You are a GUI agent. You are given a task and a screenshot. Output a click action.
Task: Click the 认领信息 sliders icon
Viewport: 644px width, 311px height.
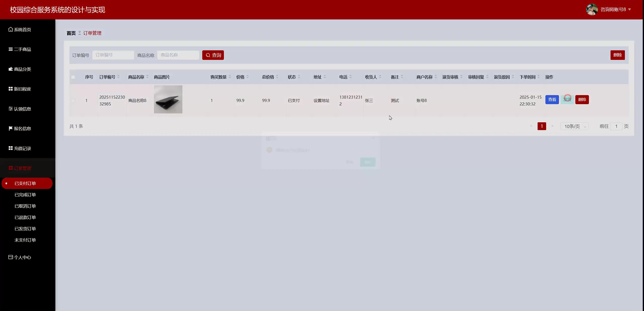[x=11, y=109]
